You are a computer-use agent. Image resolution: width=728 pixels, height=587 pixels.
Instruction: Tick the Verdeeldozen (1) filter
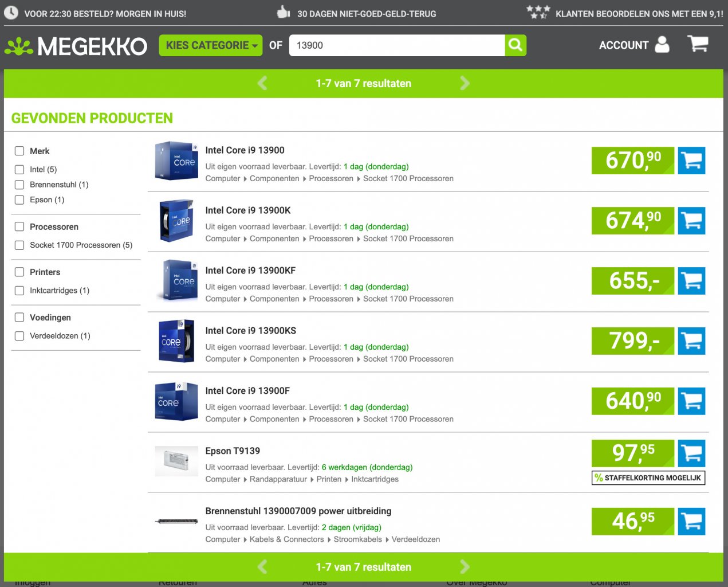(x=19, y=336)
